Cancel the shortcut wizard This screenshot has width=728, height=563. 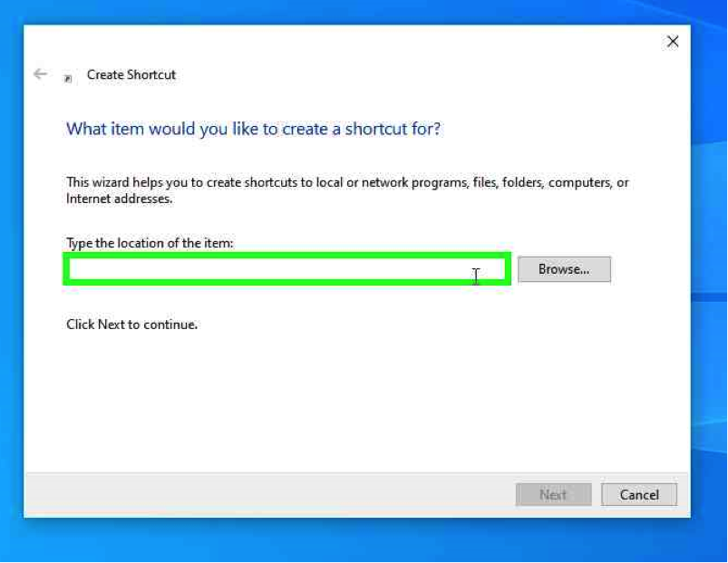(639, 494)
